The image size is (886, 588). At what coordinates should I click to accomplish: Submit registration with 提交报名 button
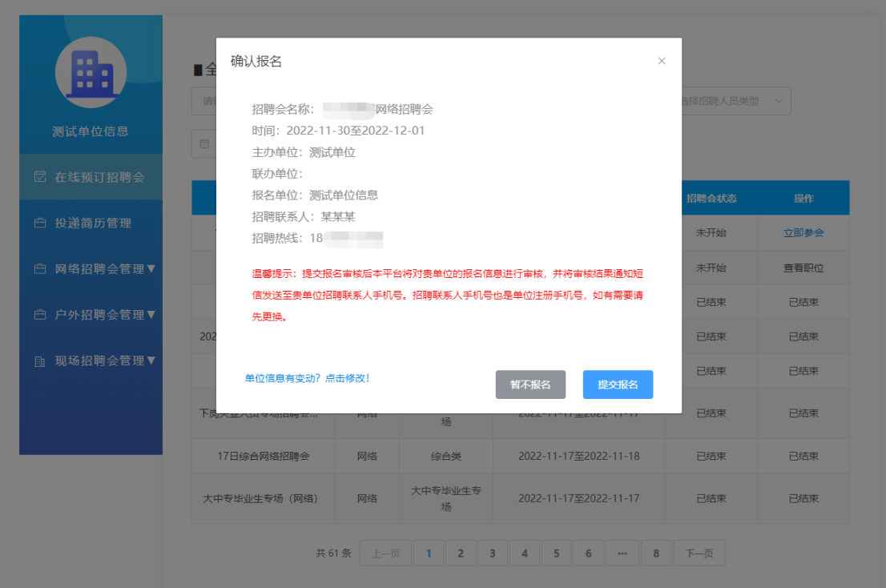618,385
